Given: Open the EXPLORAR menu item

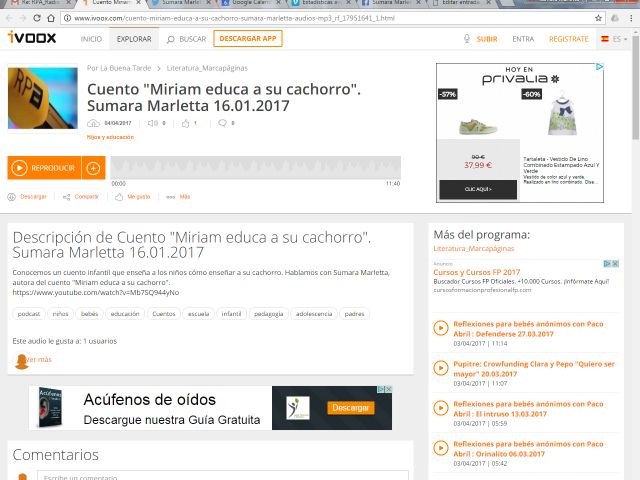Looking at the screenshot, I should [134, 39].
